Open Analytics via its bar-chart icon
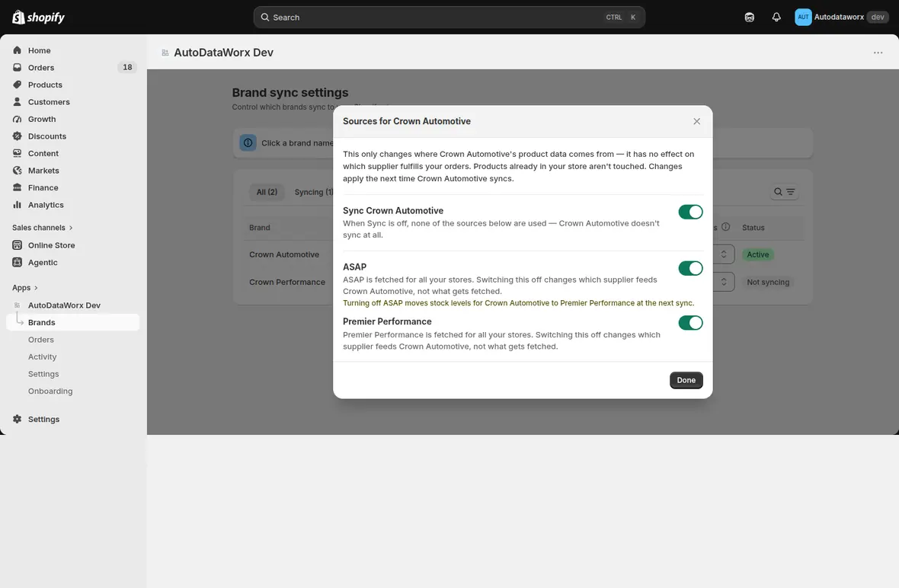 coord(18,205)
